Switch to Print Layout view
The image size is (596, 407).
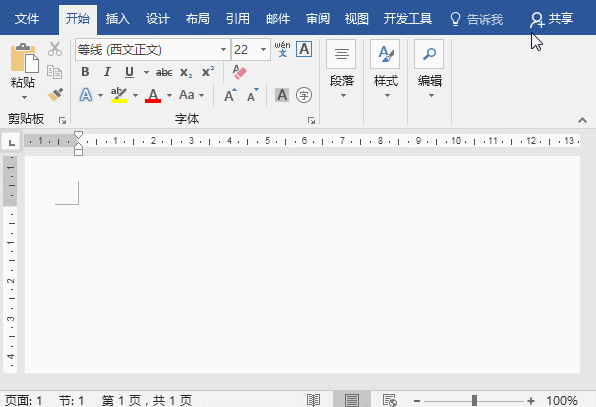pos(352,400)
